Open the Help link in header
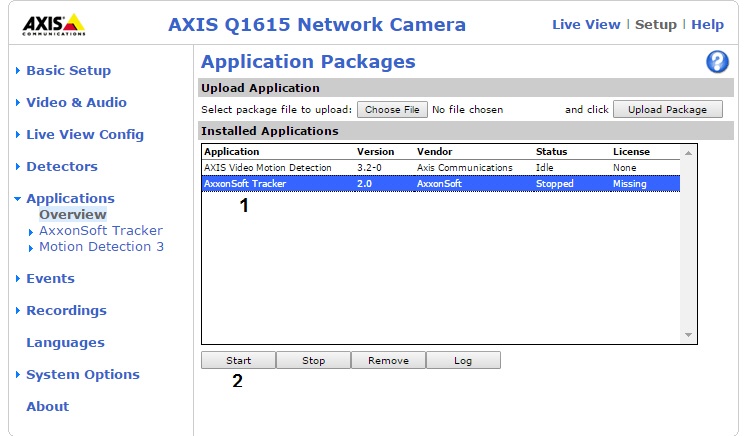Image resolution: width=746 pixels, height=436 pixels. coord(707,25)
